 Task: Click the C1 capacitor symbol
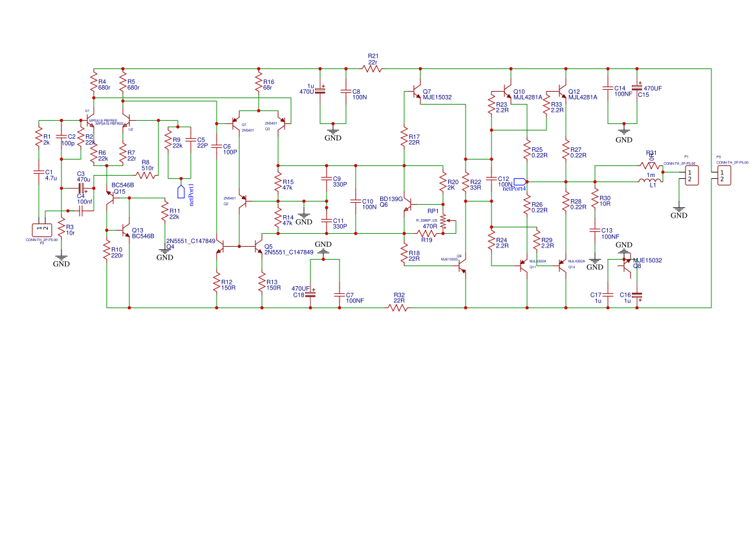38,172
